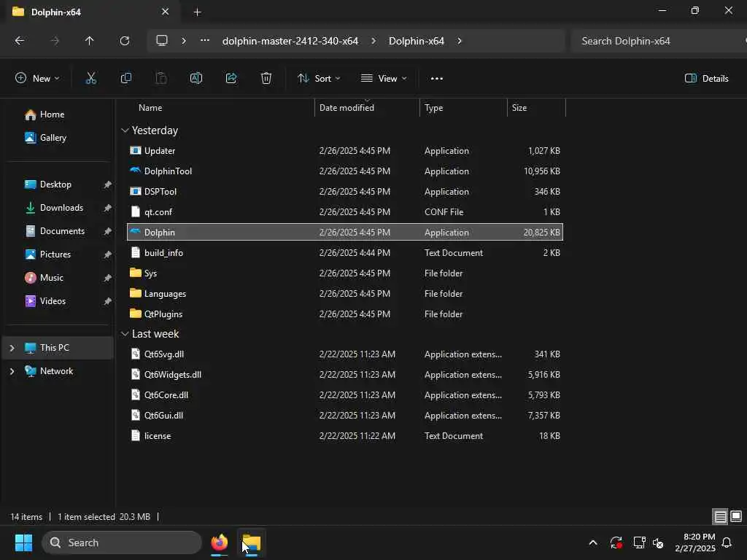Screen dimensions: 747x560
Task: Open the View dropdown menu
Action: click(384, 79)
